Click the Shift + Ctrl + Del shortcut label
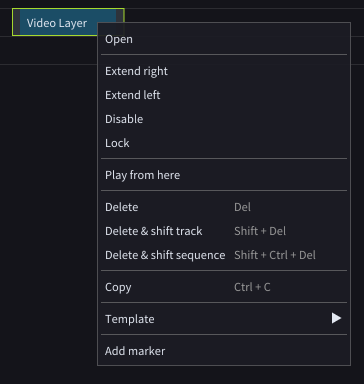 tap(275, 255)
